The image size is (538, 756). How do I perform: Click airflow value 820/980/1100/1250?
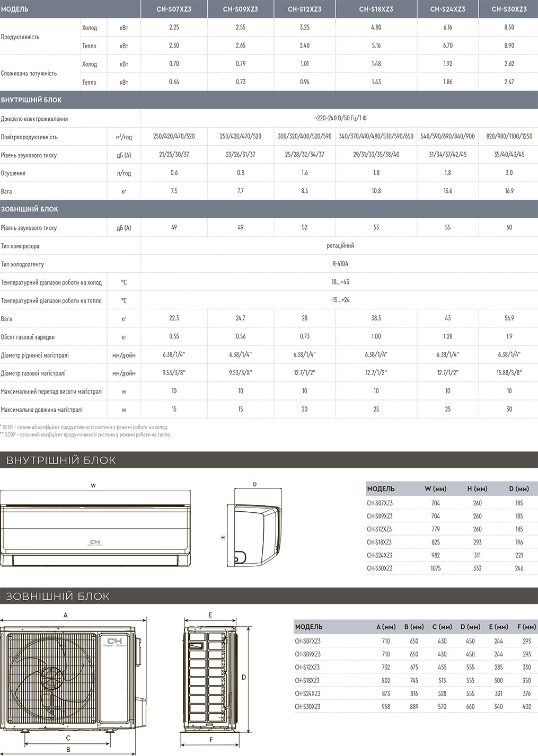(509, 137)
